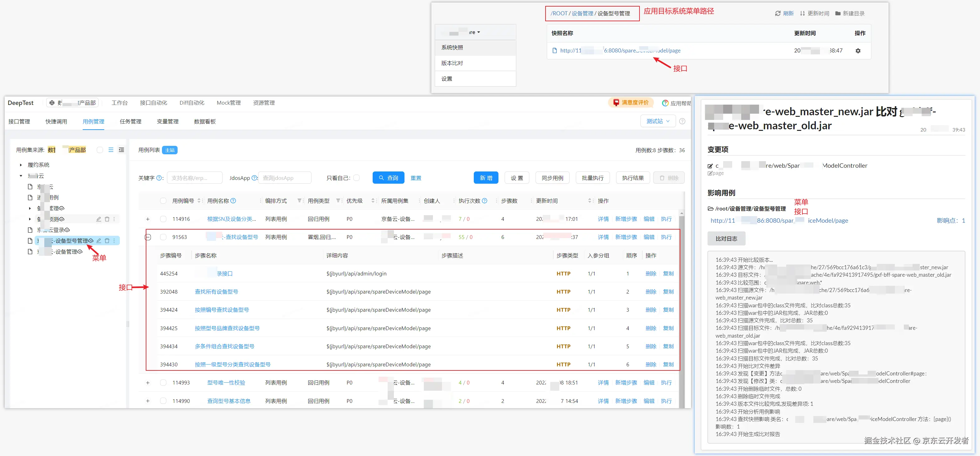This screenshot has width=980, height=456.
Task: Click trash icon on selected 设备型号管理 node
Action: coord(107,240)
